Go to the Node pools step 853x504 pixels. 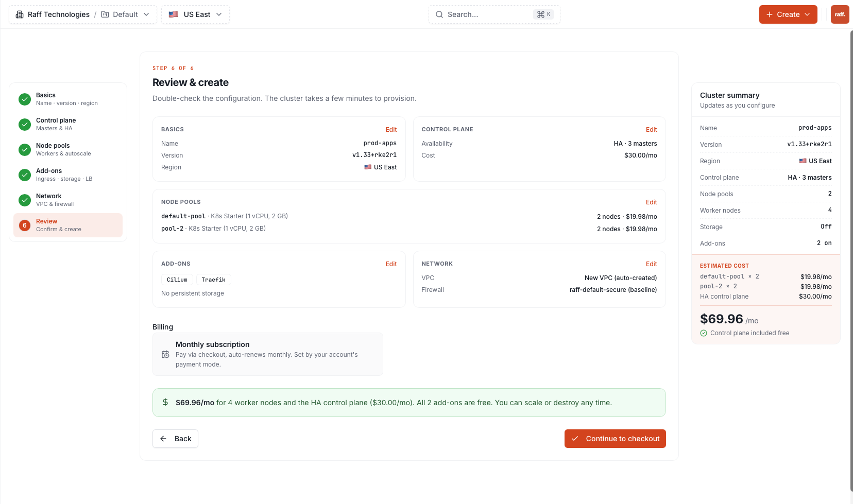point(68,150)
